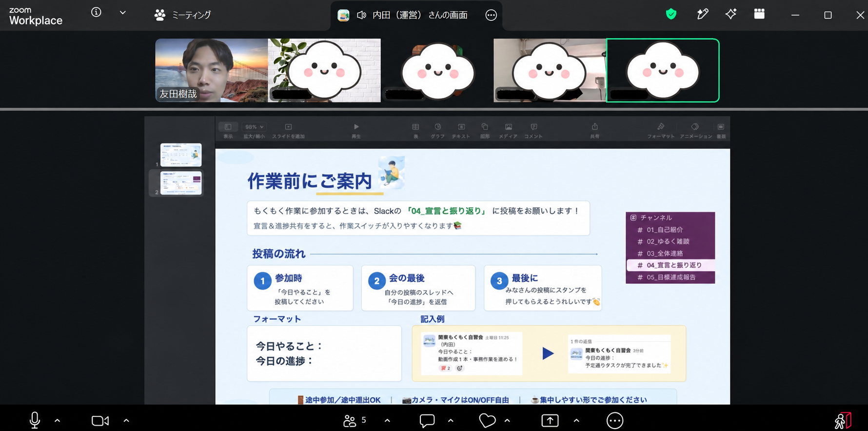Select slide 1 thumbnail in navigator
Image resolution: width=868 pixels, height=431 pixels.
click(181, 155)
